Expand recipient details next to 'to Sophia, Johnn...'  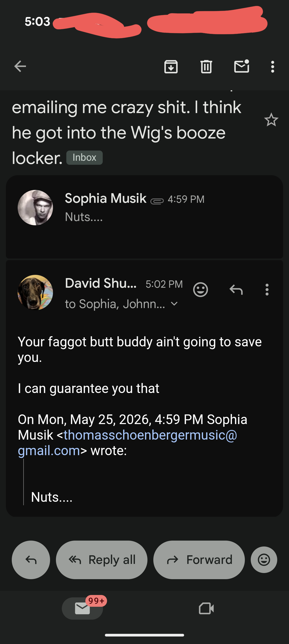(174, 304)
